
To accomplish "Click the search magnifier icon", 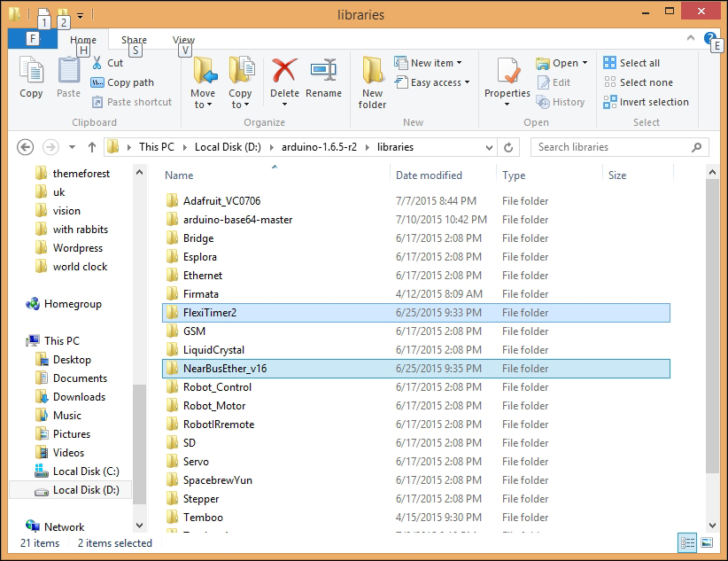I will pyautogui.click(x=696, y=147).
